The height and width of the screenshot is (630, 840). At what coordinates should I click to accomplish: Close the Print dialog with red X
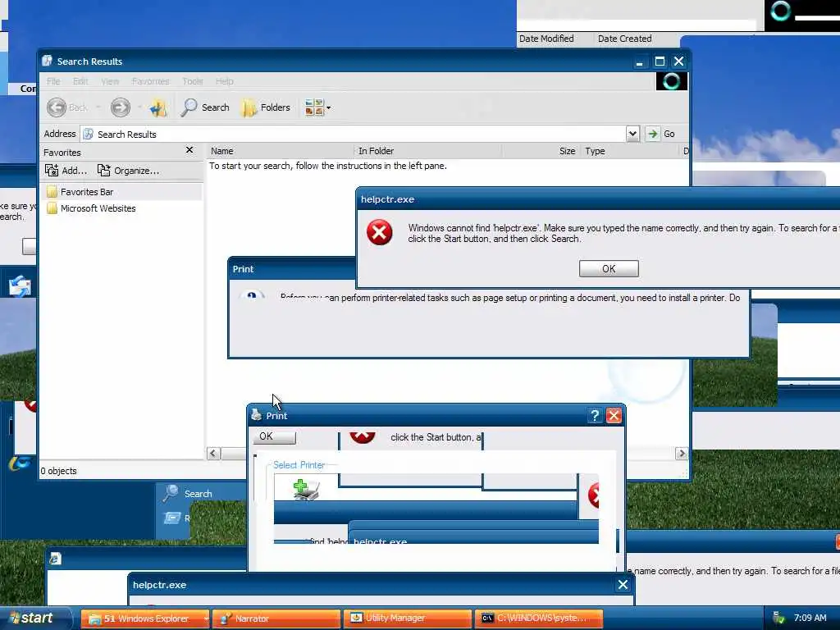tap(614, 416)
